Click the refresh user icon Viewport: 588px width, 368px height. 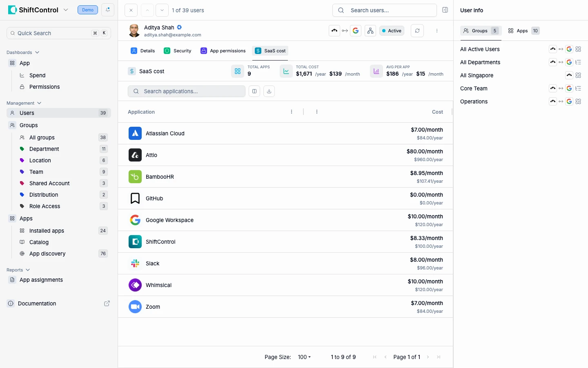tap(417, 31)
